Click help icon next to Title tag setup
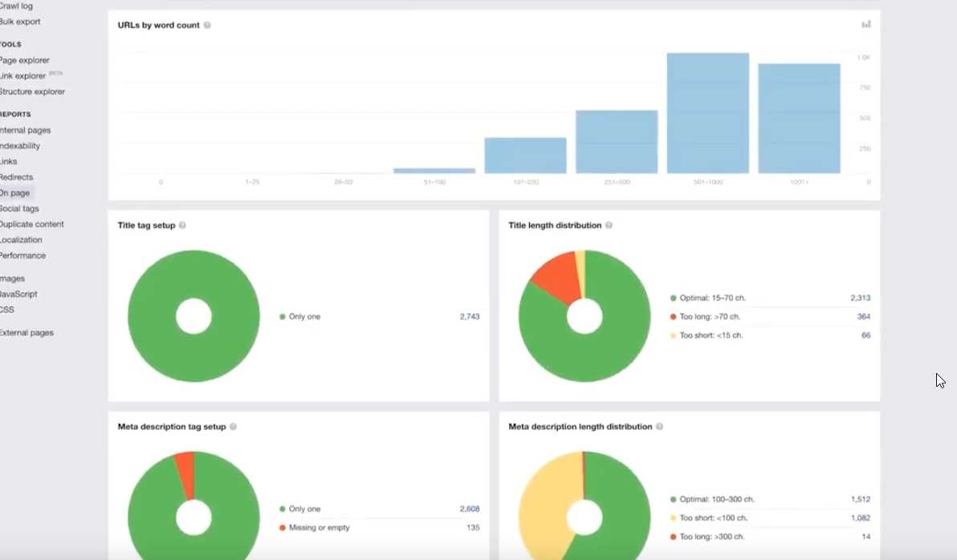The width and height of the screenshot is (957, 560). click(x=182, y=225)
